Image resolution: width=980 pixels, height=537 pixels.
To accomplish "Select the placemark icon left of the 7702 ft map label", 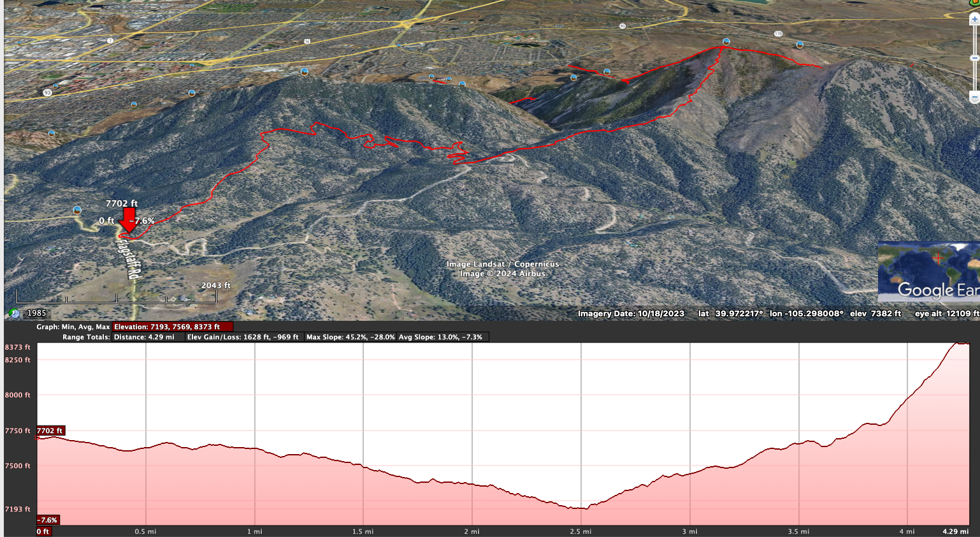I will point(77,210).
